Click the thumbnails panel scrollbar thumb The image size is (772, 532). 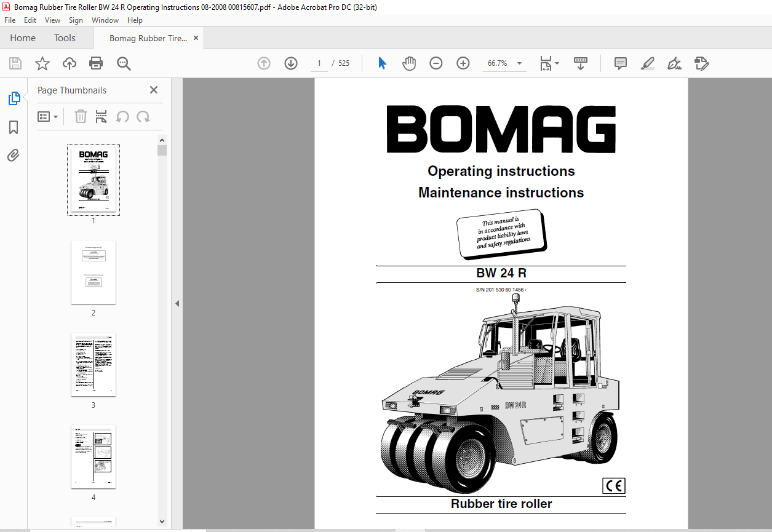coord(162,151)
